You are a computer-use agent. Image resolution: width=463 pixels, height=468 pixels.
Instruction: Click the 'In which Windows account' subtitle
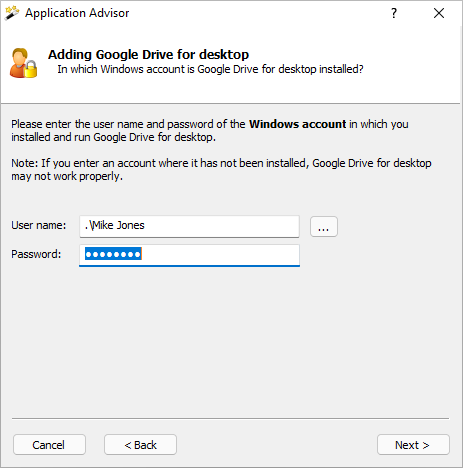[x=210, y=69]
